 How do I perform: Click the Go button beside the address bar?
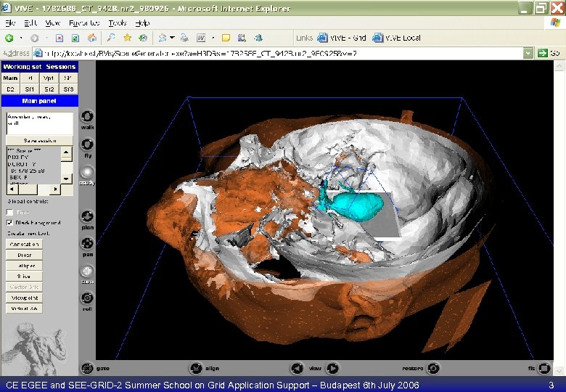549,54
